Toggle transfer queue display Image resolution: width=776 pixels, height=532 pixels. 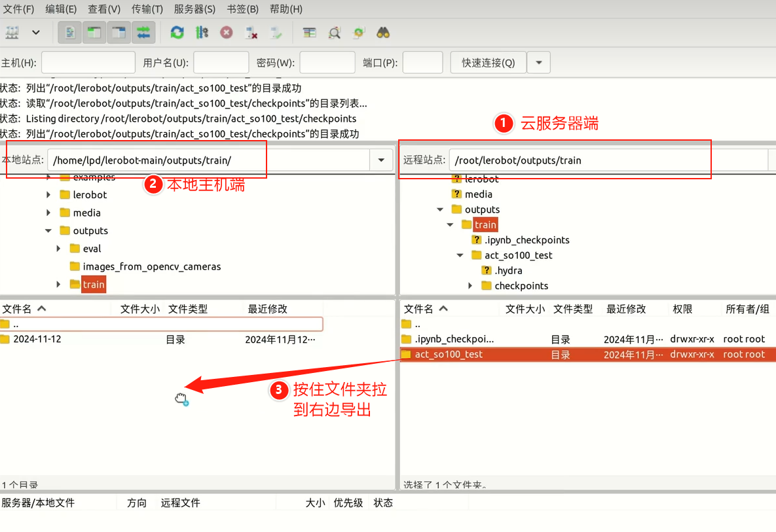143,33
